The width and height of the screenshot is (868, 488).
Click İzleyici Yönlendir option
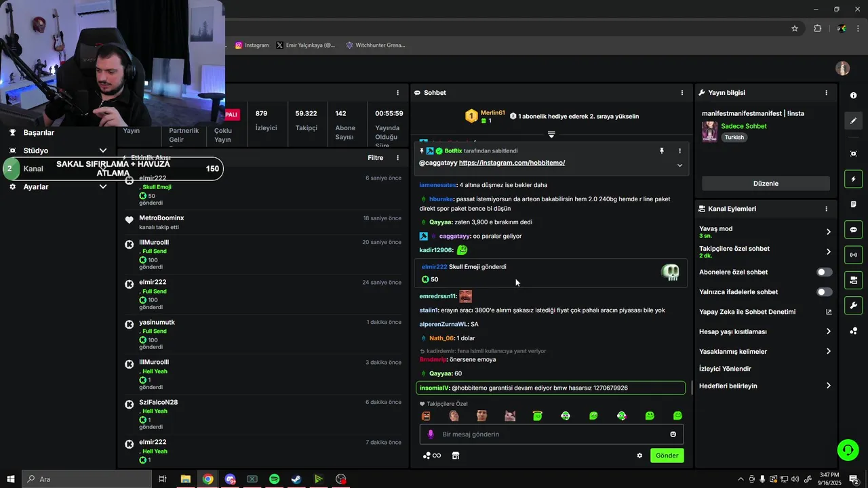(725, 369)
